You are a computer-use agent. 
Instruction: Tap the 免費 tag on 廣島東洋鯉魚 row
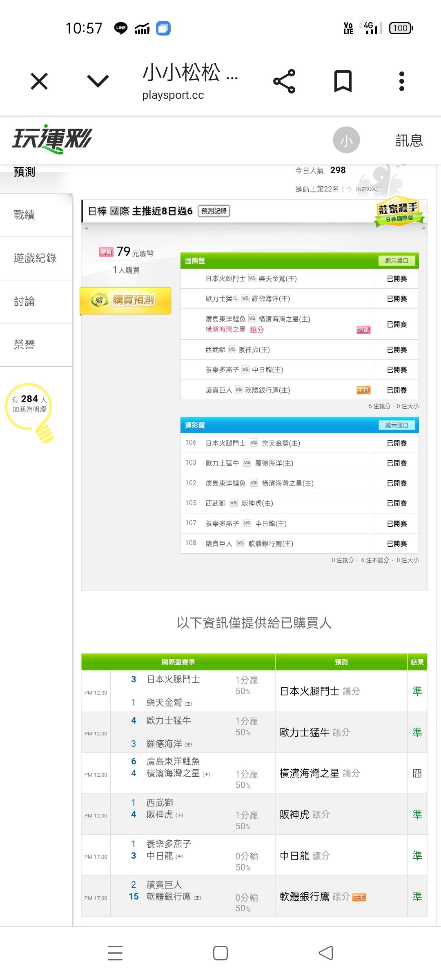click(363, 330)
